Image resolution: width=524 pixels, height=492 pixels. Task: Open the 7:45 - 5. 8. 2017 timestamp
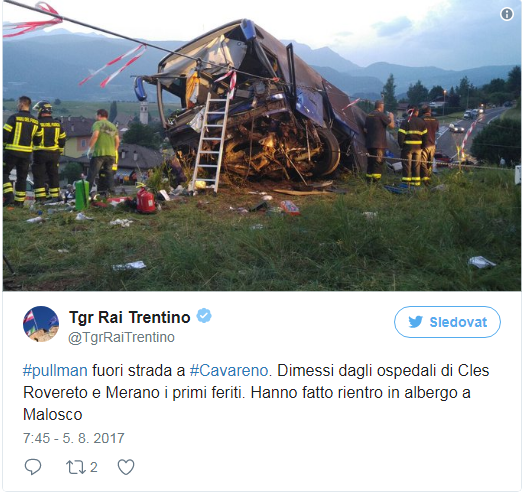tap(74, 438)
